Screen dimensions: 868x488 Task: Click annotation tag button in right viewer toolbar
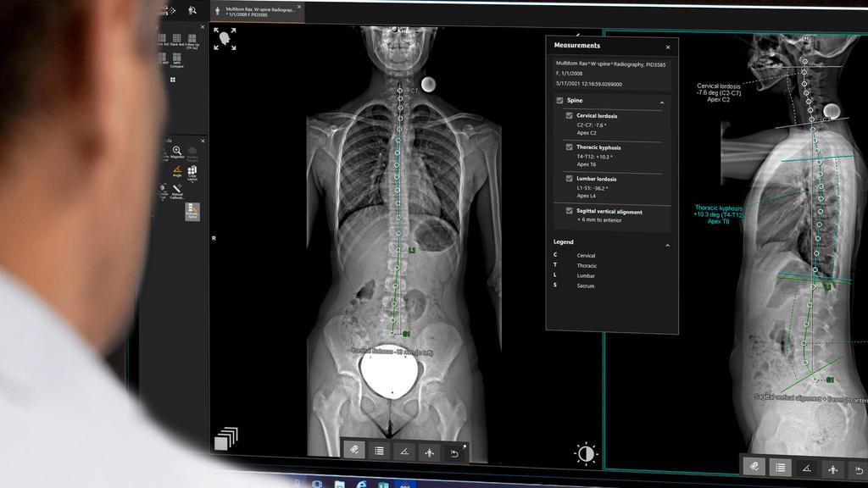(754, 467)
